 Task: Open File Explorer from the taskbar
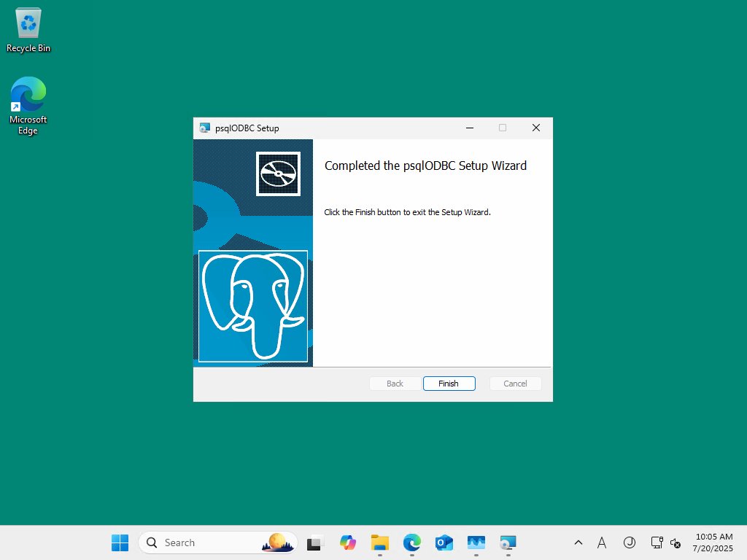coord(379,542)
